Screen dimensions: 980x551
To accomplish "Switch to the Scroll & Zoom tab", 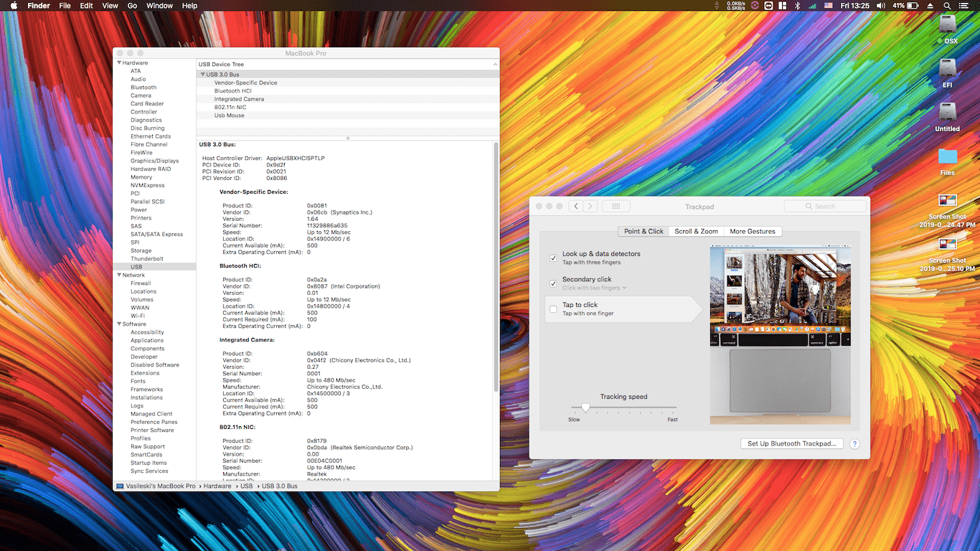I will pyautogui.click(x=695, y=231).
